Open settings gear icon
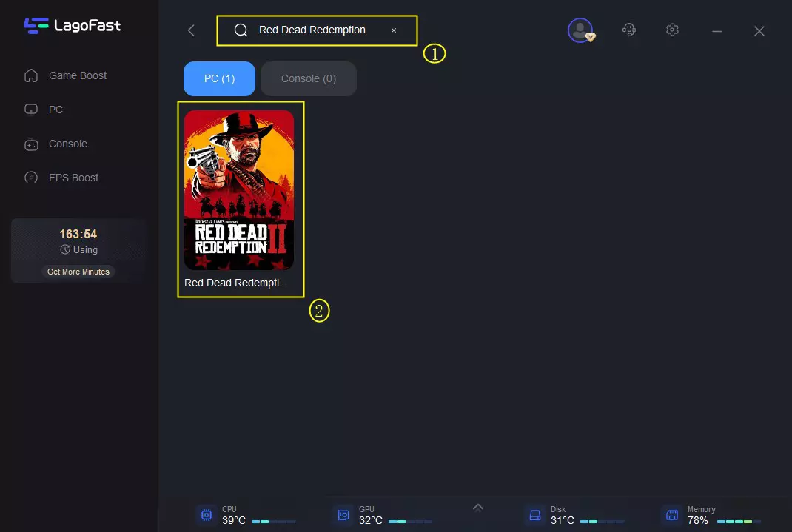The height and width of the screenshot is (532, 792). (672, 30)
